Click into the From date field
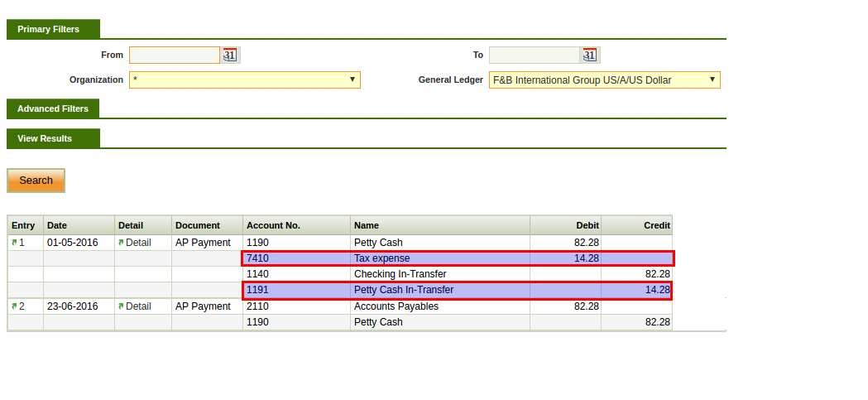The height and width of the screenshot is (400, 868). click(175, 55)
